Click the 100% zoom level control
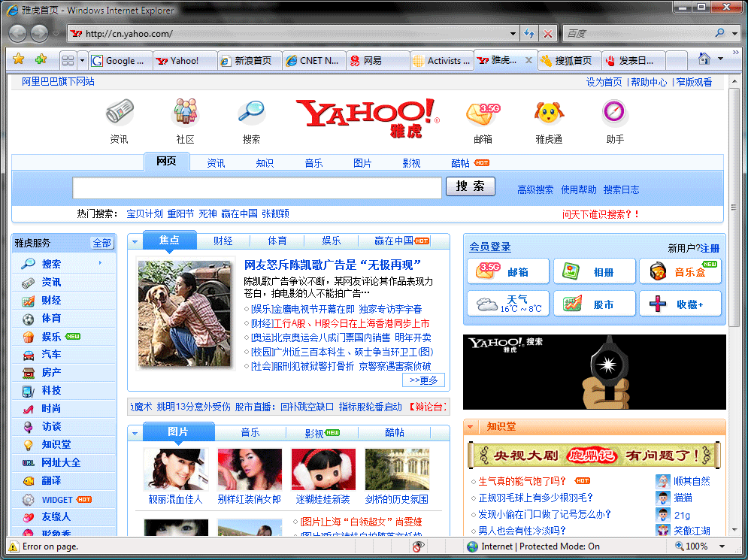Viewport: 748px width, 560px height. click(696, 546)
